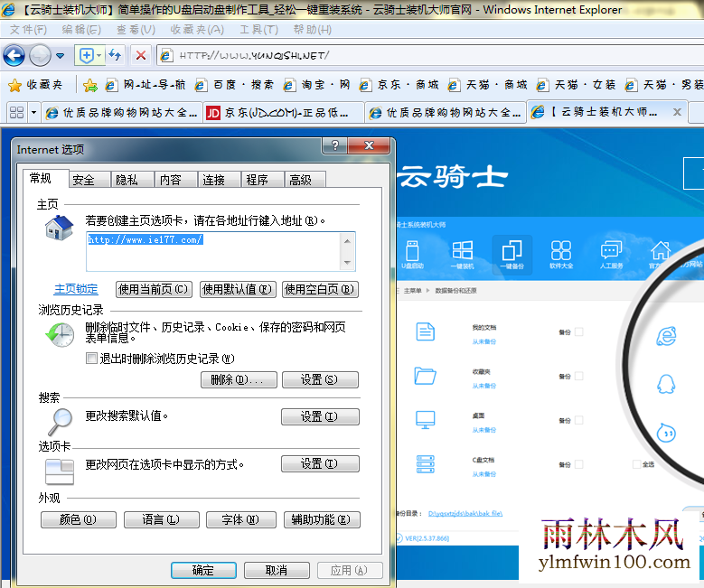This screenshot has width=704, height=588.
Task: Switch to the 连接 tab
Action: (x=219, y=180)
